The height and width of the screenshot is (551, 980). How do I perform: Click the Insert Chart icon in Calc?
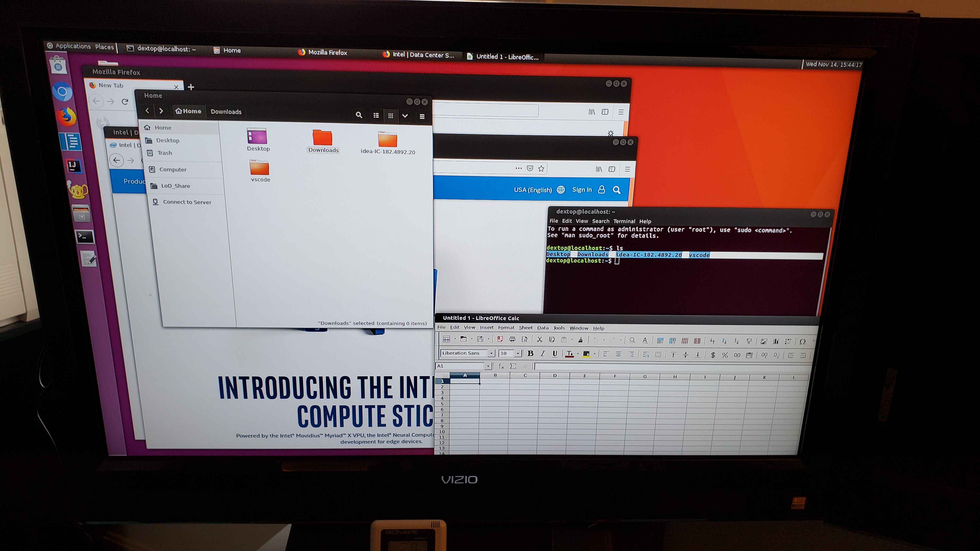[x=776, y=341]
